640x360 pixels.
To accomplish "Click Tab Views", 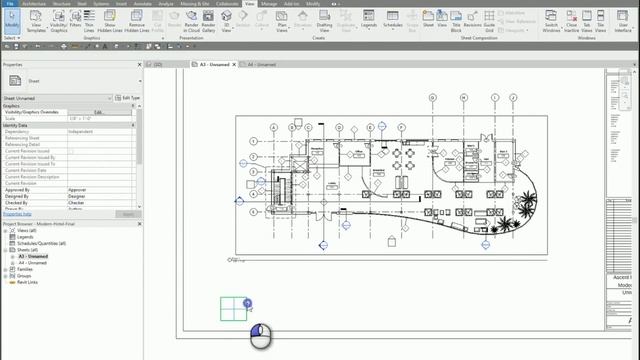I will (587, 21).
